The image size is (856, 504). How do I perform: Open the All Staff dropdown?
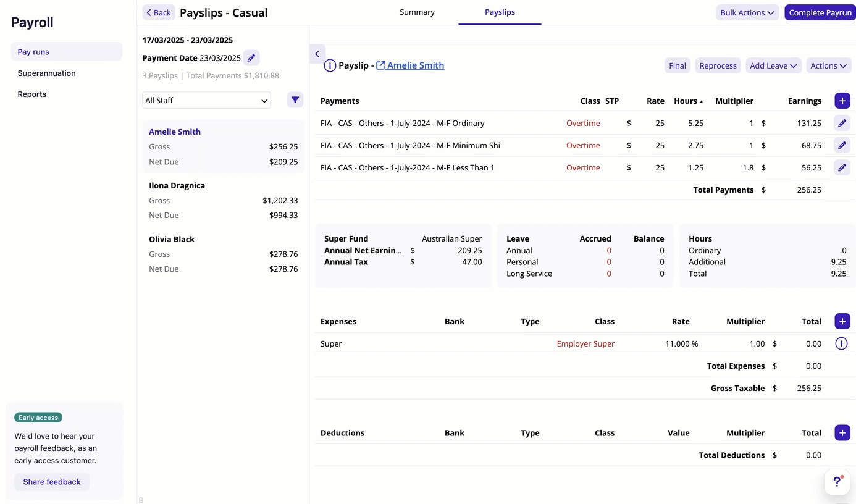tap(206, 100)
